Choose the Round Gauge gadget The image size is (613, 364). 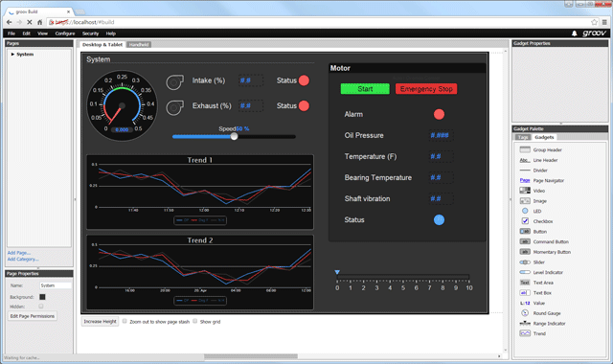pos(540,313)
